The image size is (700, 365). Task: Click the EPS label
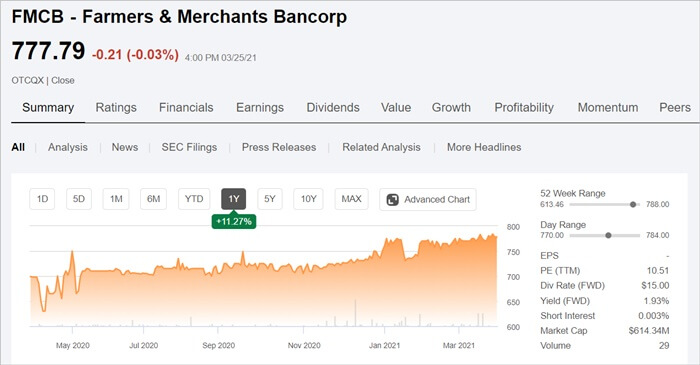[x=549, y=256]
